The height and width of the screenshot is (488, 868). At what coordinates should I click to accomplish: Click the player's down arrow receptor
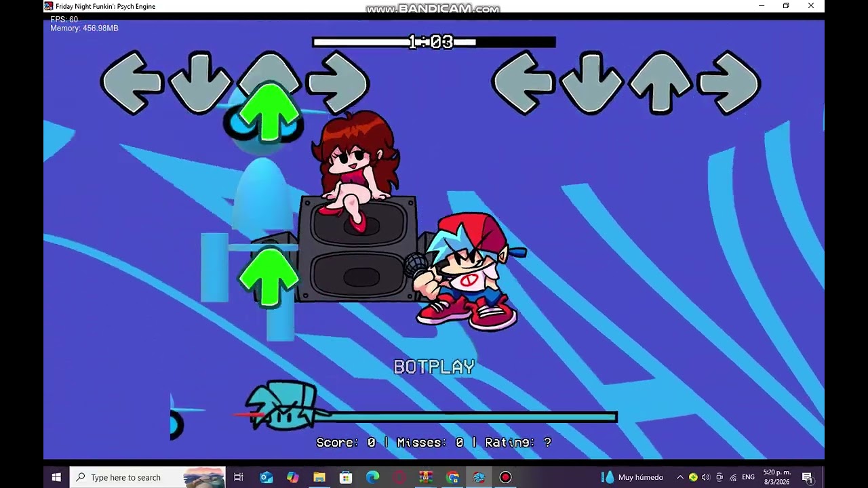click(x=591, y=81)
